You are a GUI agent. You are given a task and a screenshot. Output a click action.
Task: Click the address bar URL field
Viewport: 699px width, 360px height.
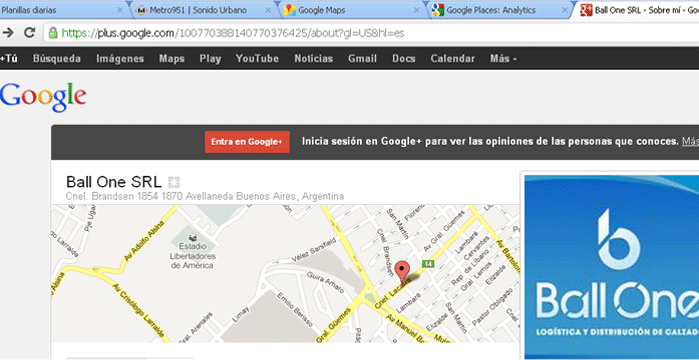[x=370, y=33]
